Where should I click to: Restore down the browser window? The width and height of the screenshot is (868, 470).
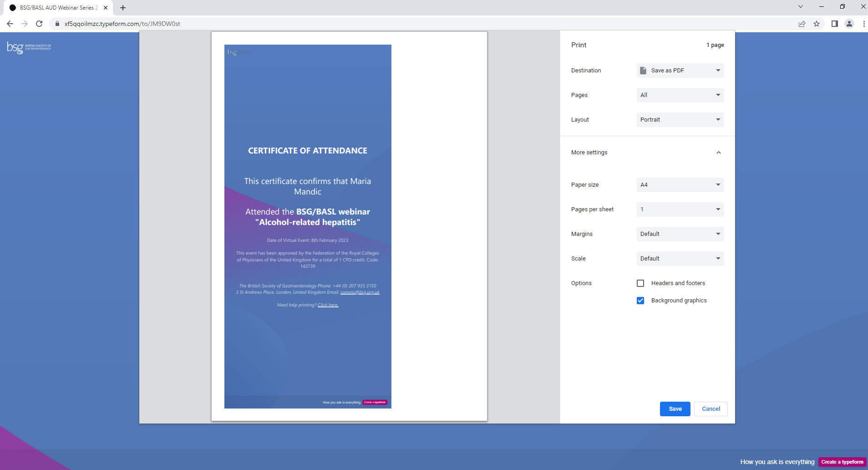[843, 6]
